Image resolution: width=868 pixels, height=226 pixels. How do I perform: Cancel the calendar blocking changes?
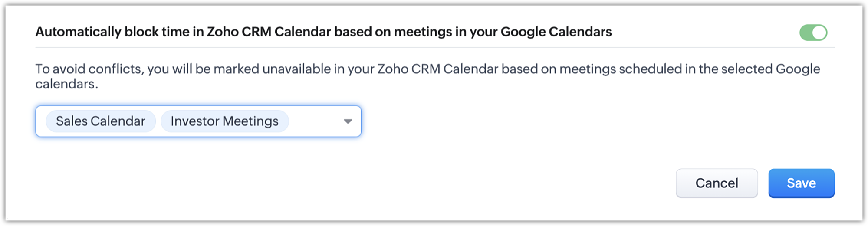point(717,183)
